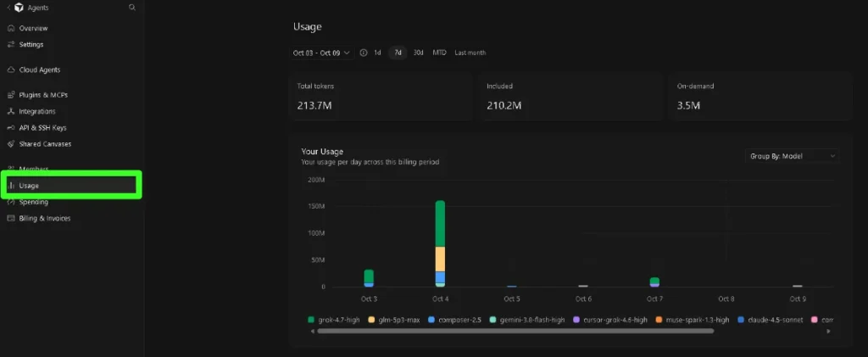Open the sidebar search magnifier
The width and height of the screenshot is (868, 357).
(131, 8)
